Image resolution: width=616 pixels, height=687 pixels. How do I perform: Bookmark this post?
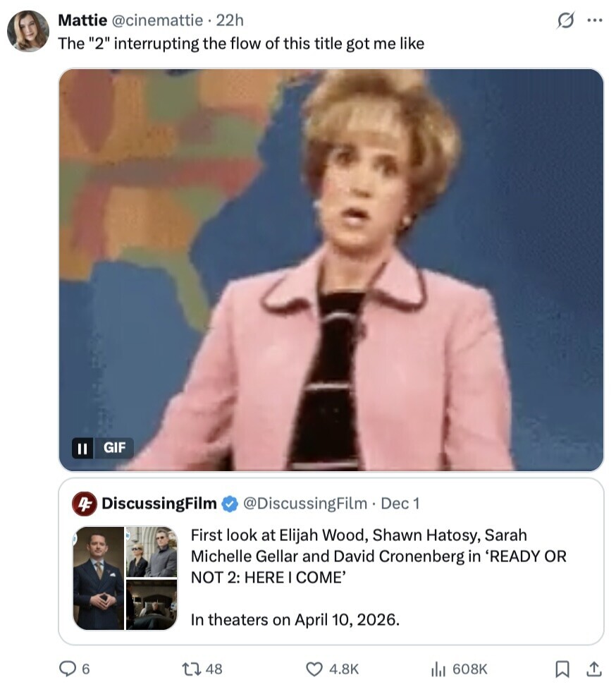(562, 669)
